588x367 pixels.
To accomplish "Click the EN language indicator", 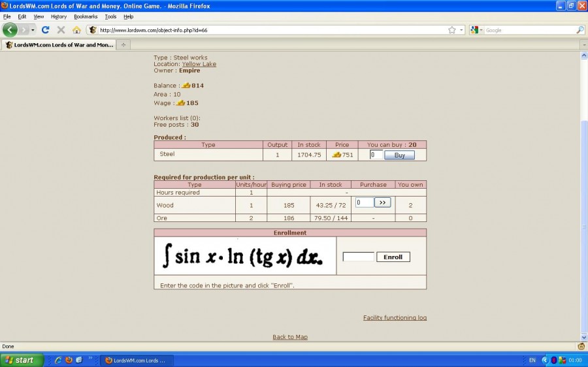I will coord(532,360).
